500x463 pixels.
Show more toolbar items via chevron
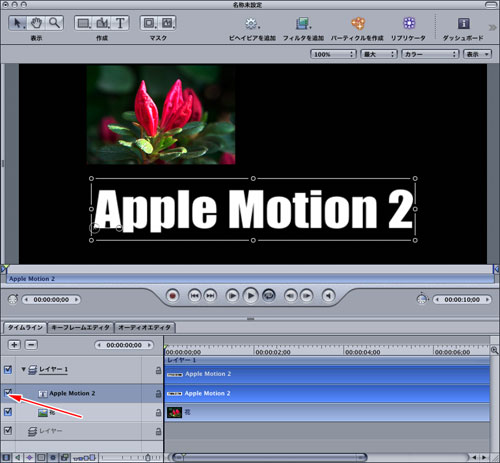coord(493,27)
